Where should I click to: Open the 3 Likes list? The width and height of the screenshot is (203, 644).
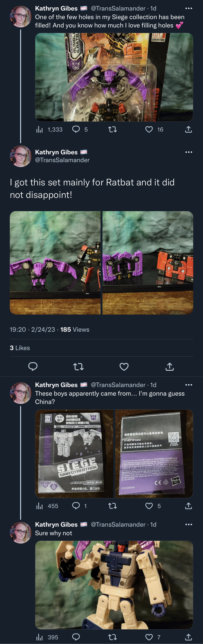tap(20, 348)
